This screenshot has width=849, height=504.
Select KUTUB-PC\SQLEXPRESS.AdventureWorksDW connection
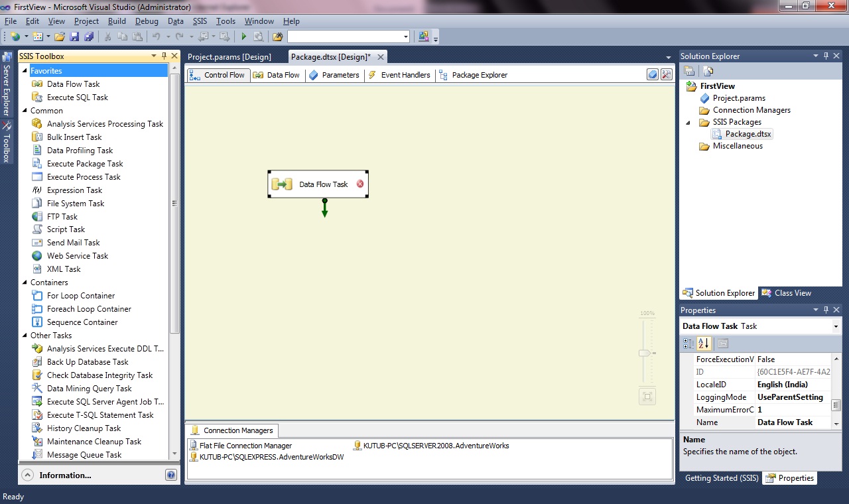(267, 457)
